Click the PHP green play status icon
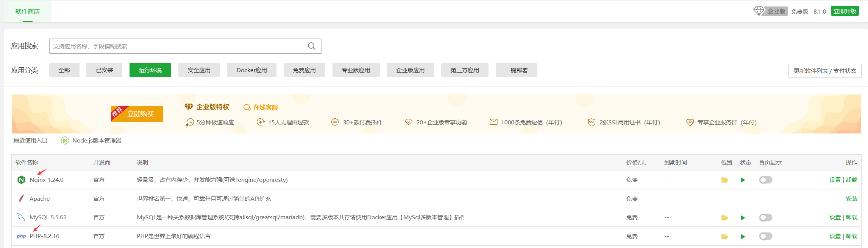The height and width of the screenshot is (248, 868). [743, 237]
